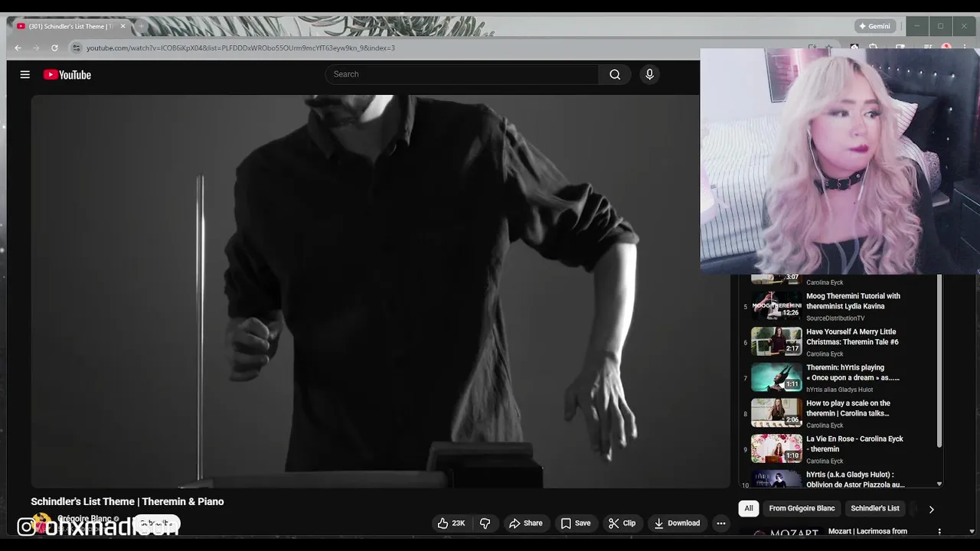Open Moog Theremini Tutorial playlist thumbnail
The image size is (980, 551).
776,305
